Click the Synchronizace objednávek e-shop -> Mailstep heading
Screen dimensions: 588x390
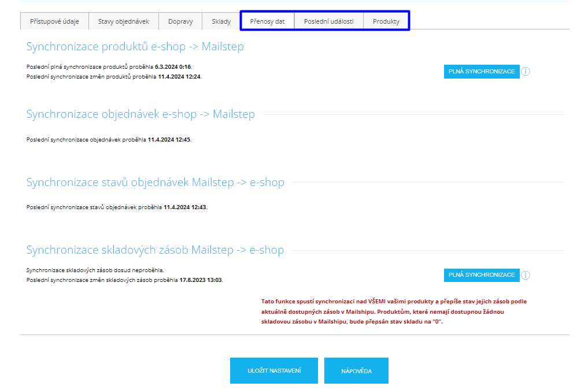point(140,114)
